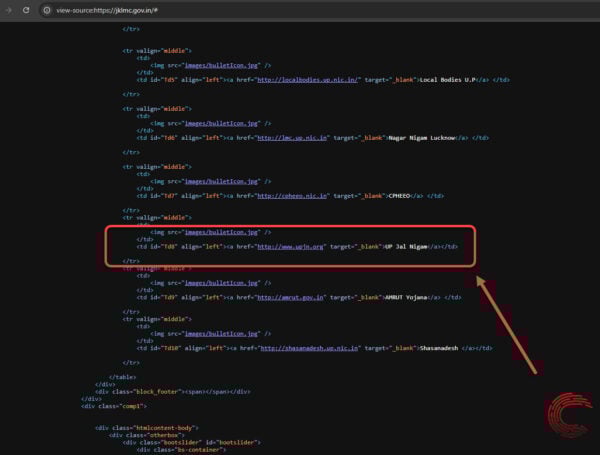Click the "Td5" id value
Viewport: 600px width, 455px height.
(x=169, y=80)
